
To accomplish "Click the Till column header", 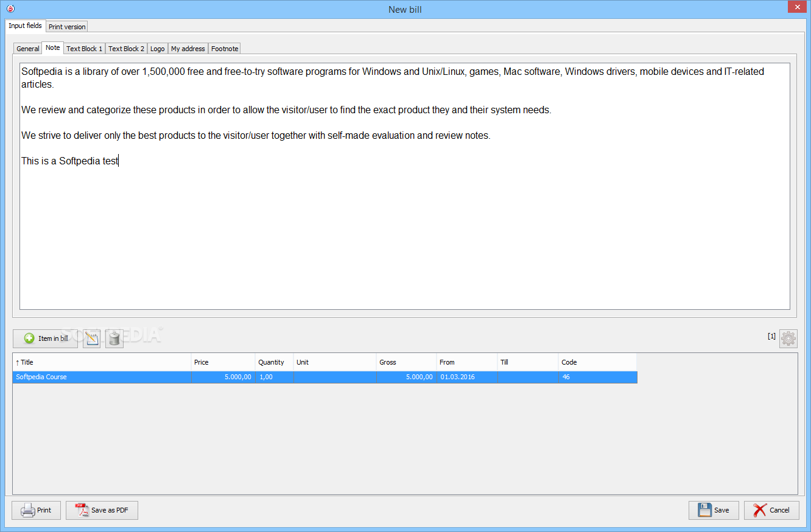I will (x=528, y=362).
